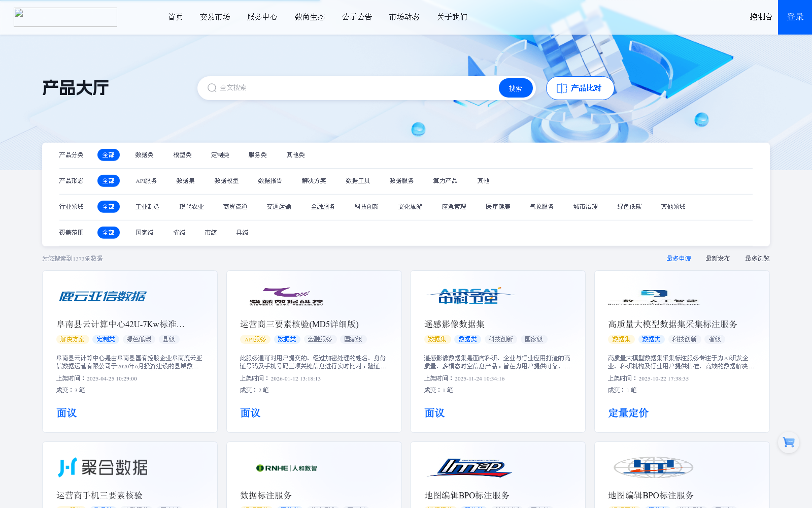Image resolution: width=812 pixels, height=508 pixels.
Task: Filter 产品分类 by 其他类
Action: pos(296,155)
